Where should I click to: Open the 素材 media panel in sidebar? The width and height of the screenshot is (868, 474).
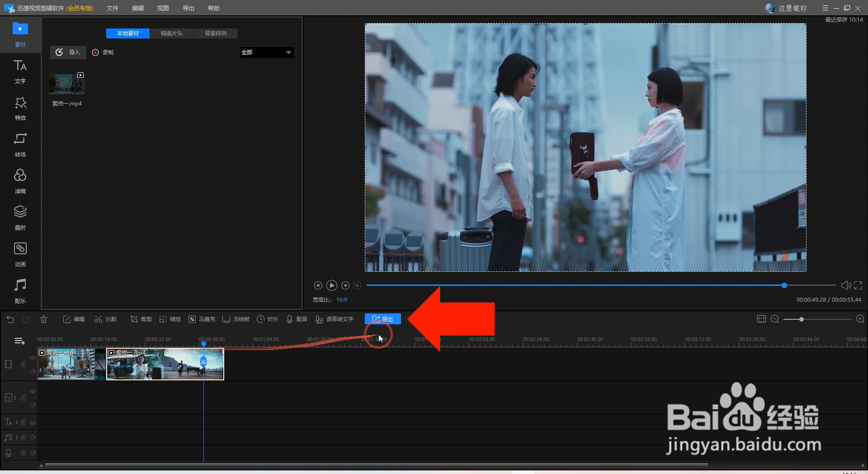pyautogui.click(x=20, y=35)
